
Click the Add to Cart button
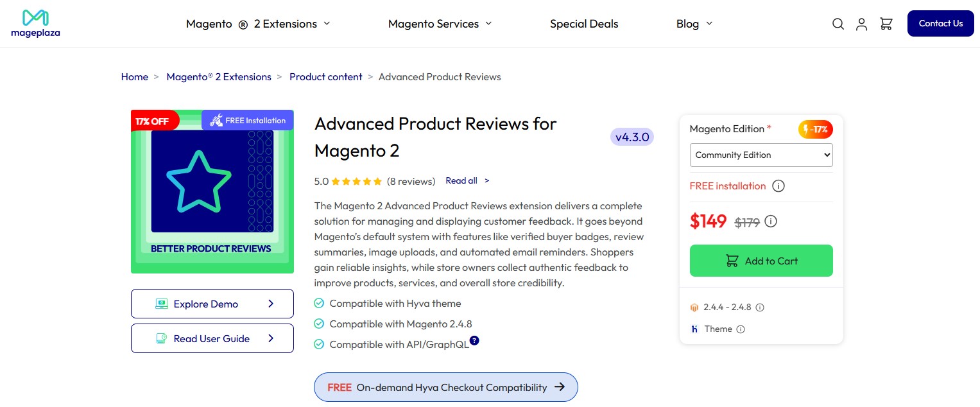(x=761, y=261)
